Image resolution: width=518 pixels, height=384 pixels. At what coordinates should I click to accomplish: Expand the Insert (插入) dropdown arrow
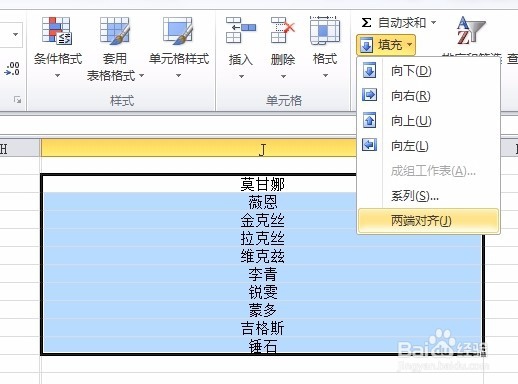241,76
